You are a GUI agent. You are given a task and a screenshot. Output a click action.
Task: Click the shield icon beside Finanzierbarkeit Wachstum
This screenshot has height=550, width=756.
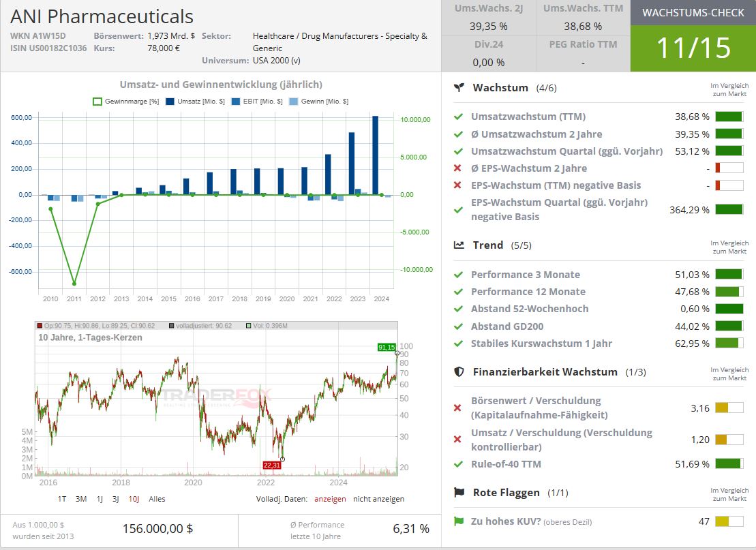tap(459, 371)
